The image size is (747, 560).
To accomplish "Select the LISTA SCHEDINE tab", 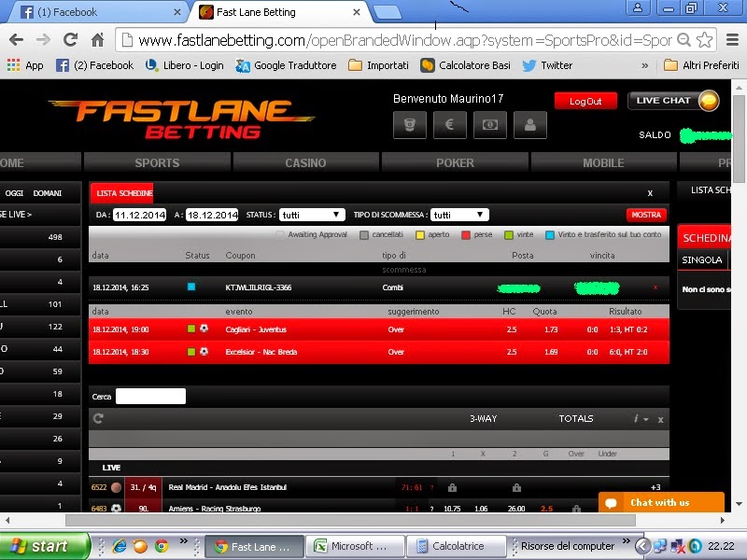I will 122,193.
